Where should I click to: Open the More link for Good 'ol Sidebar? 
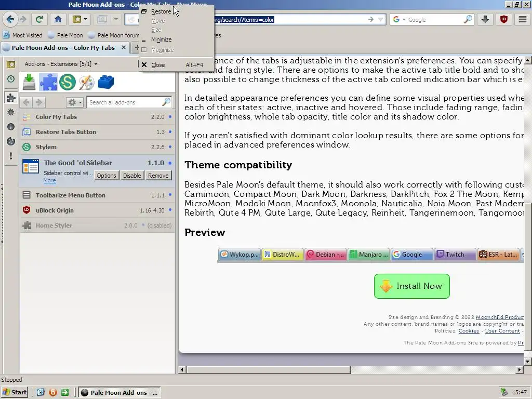tap(49, 180)
